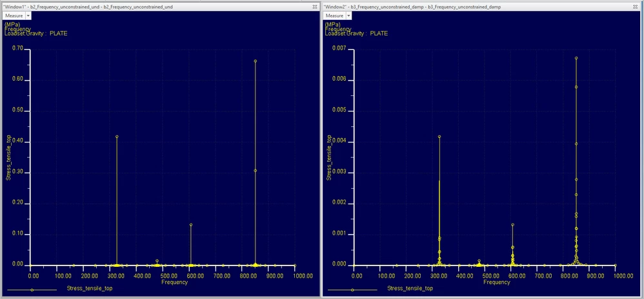Click the 0.004 y-axis tick label in Window2
Viewport: 644px width, 299px height.
coord(340,142)
